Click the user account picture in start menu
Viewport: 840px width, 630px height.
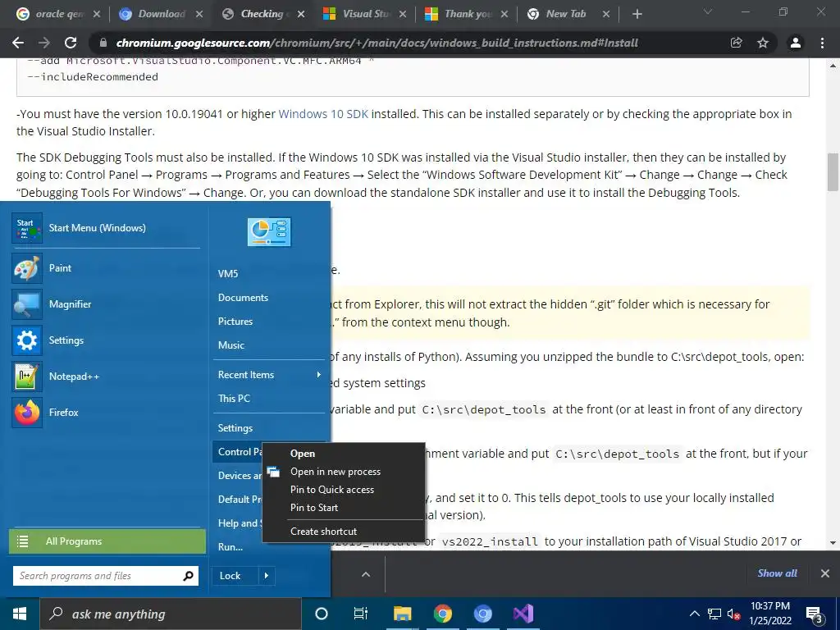point(269,232)
